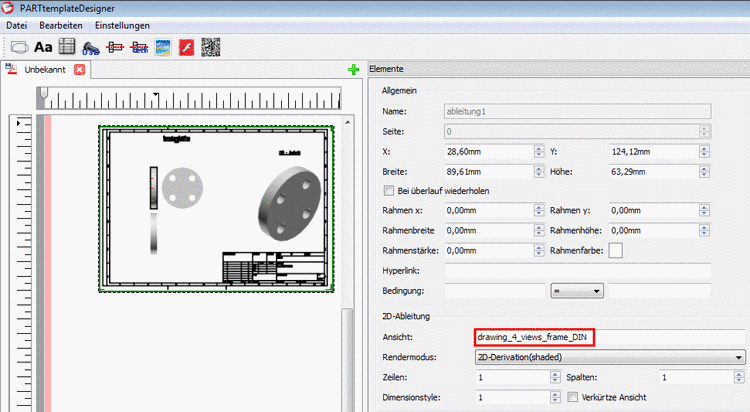Click the Bedingung value field right of dropdown
This screenshot has height=412, width=750.
pyautogui.click(x=660, y=291)
